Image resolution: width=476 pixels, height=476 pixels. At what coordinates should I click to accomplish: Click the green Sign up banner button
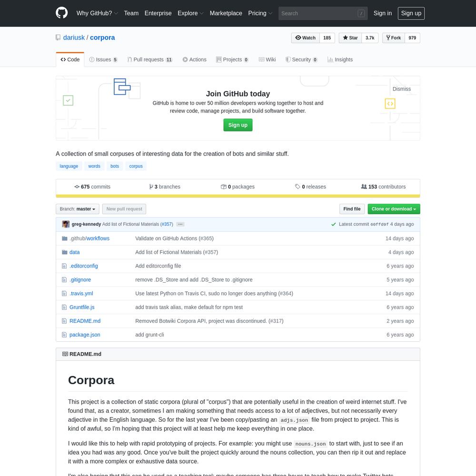pyautogui.click(x=238, y=125)
